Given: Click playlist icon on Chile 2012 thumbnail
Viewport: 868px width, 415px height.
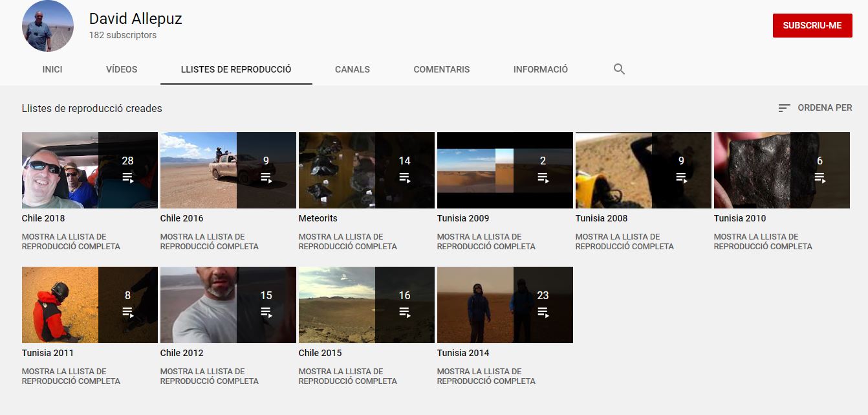Looking at the screenshot, I should point(266,311).
